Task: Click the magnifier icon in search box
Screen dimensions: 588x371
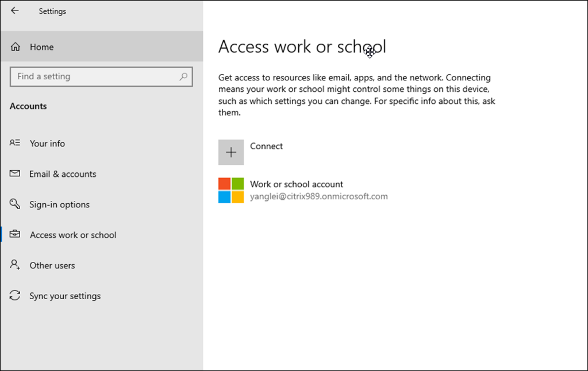Action: 183,76
